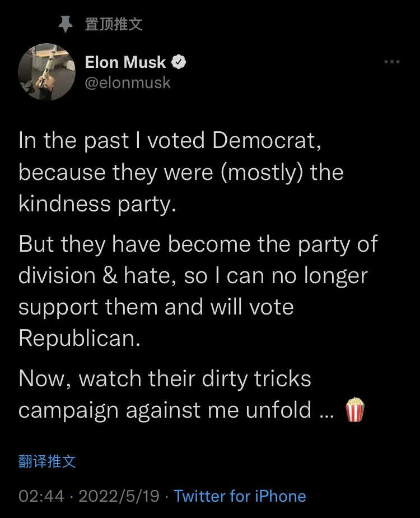Open the @elonmusk handle
420x518 pixels.
[x=128, y=82]
